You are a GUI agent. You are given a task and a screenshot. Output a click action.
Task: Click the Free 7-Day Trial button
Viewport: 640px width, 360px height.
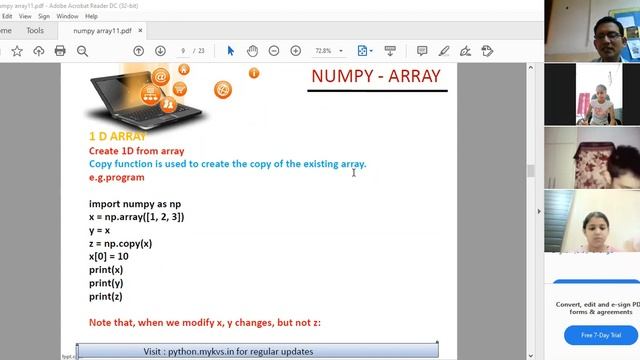click(x=601, y=335)
